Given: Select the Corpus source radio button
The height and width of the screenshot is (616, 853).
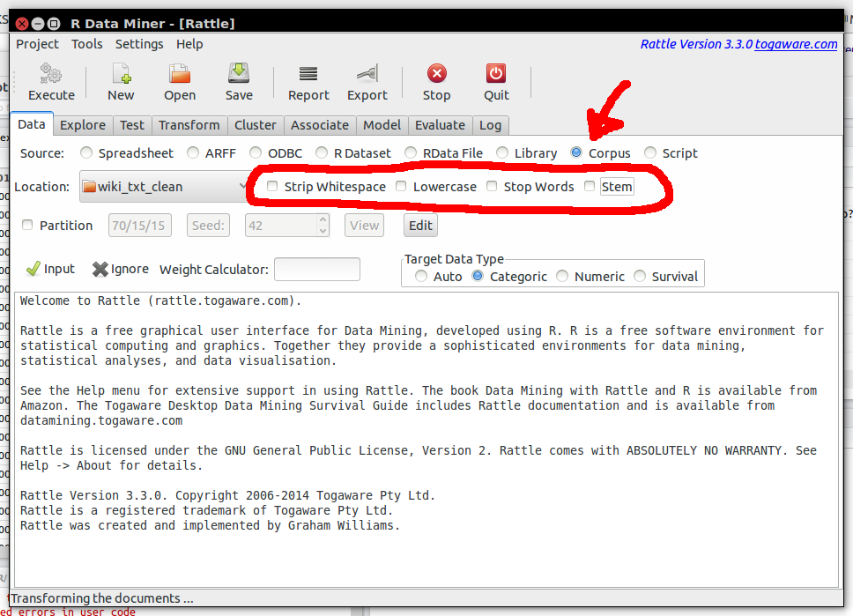Looking at the screenshot, I should [x=576, y=153].
